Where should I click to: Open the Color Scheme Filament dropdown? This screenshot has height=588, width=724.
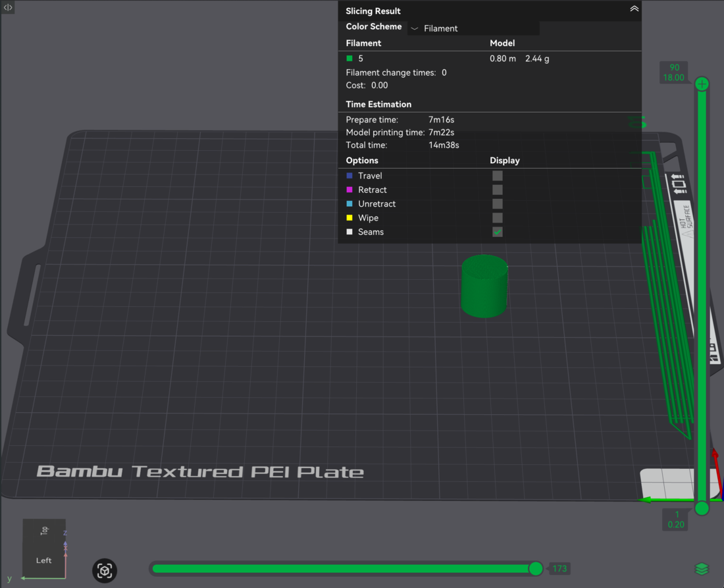click(x=473, y=28)
